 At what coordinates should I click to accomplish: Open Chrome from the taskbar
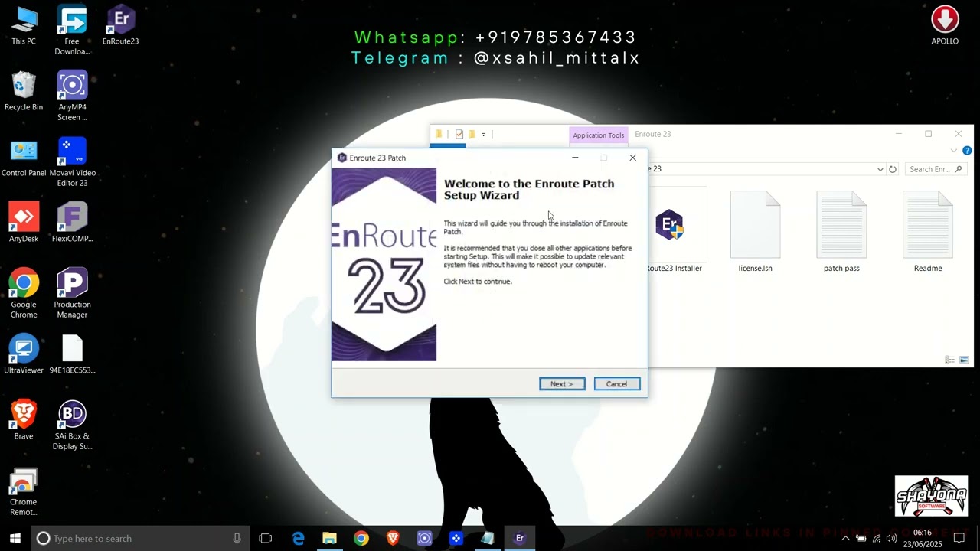tap(361, 538)
